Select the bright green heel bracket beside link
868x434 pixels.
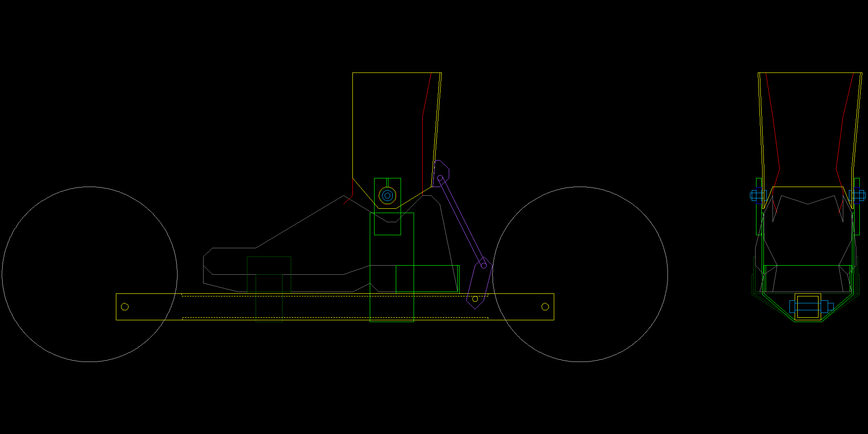click(x=458, y=279)
